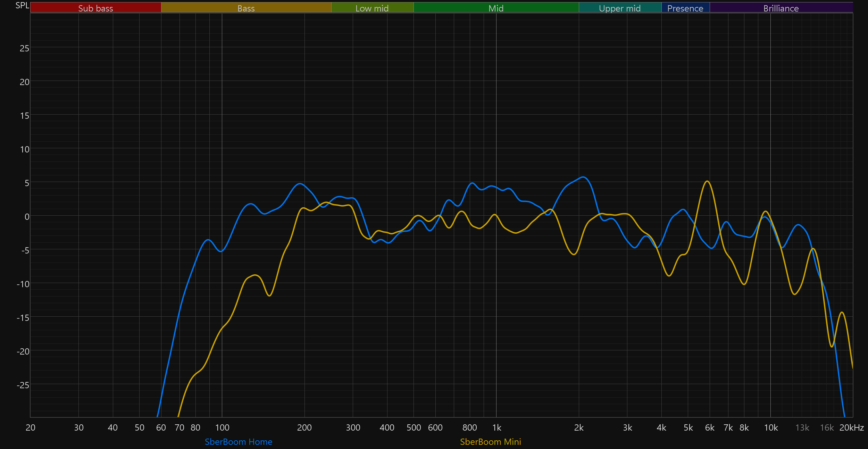This screenshot has width=868, height=449.
Task: Select the Presence band segment
Action: click(x=685, y=8)
